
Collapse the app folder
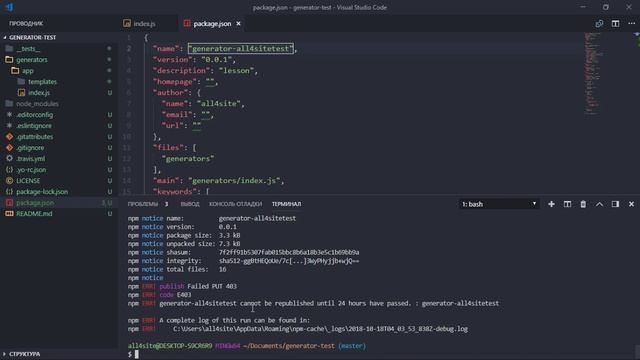[x=59, y=71]
